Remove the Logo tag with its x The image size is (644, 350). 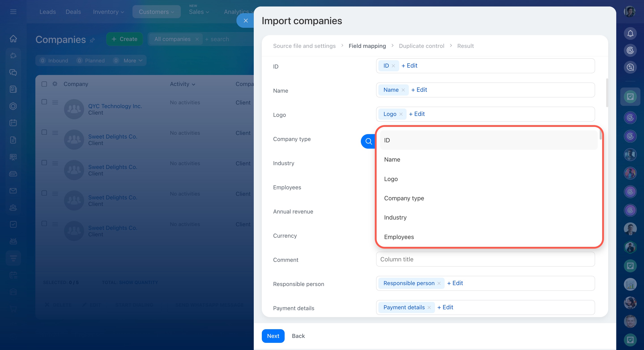click(x=401, y=114)
